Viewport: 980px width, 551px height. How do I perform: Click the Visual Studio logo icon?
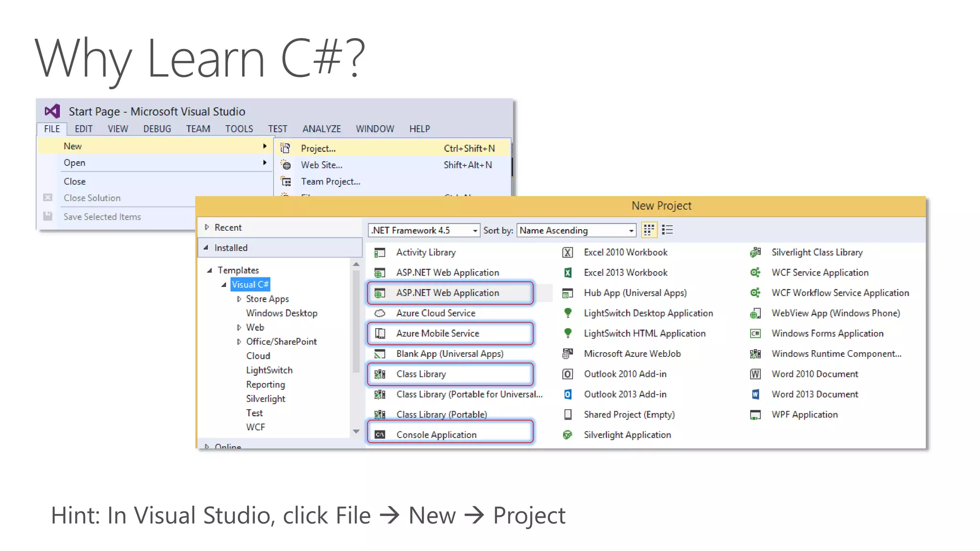(52, 111)
